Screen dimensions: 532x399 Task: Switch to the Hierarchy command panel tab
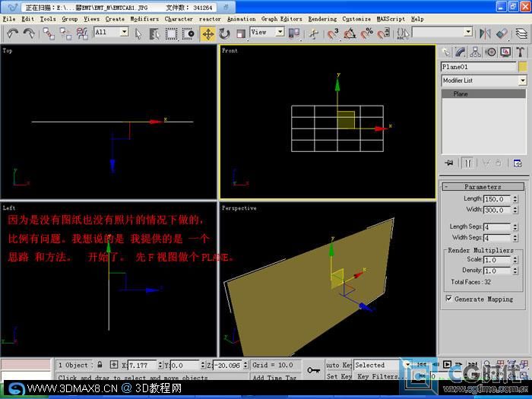(475, 52)
